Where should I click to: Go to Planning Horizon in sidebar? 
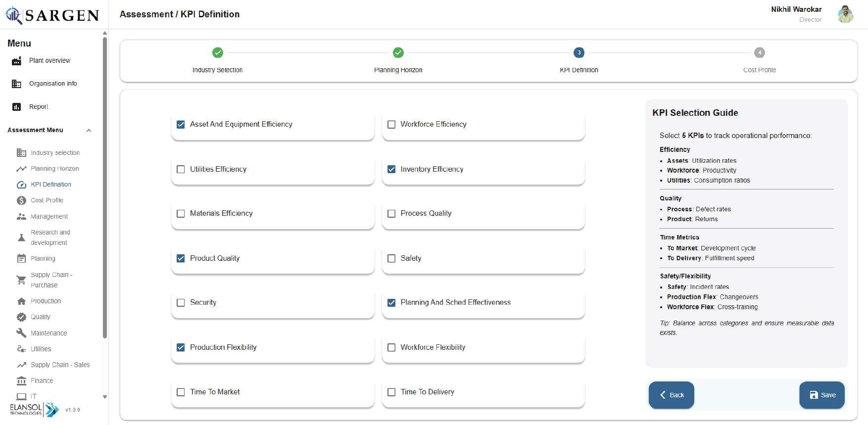(x=54, y=169)
